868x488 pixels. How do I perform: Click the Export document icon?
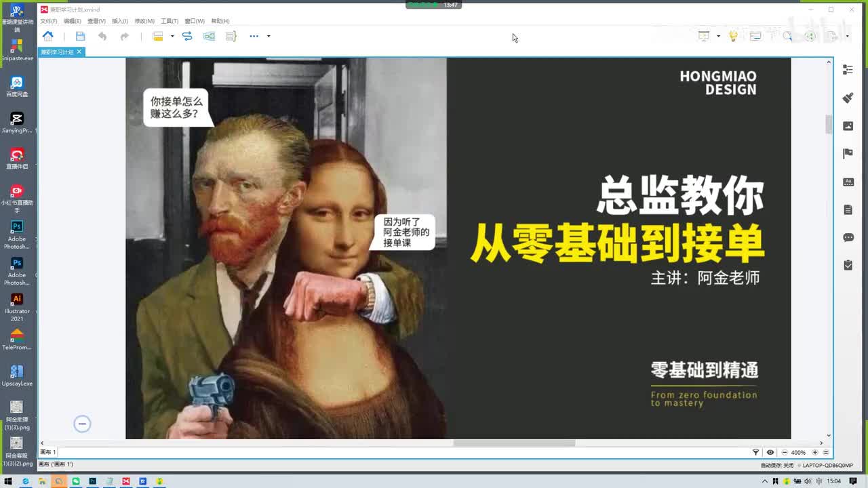tap(832, 36)
